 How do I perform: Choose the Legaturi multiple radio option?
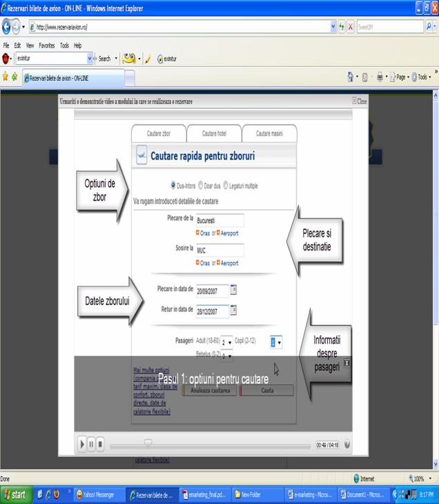(x=226, y=185)
